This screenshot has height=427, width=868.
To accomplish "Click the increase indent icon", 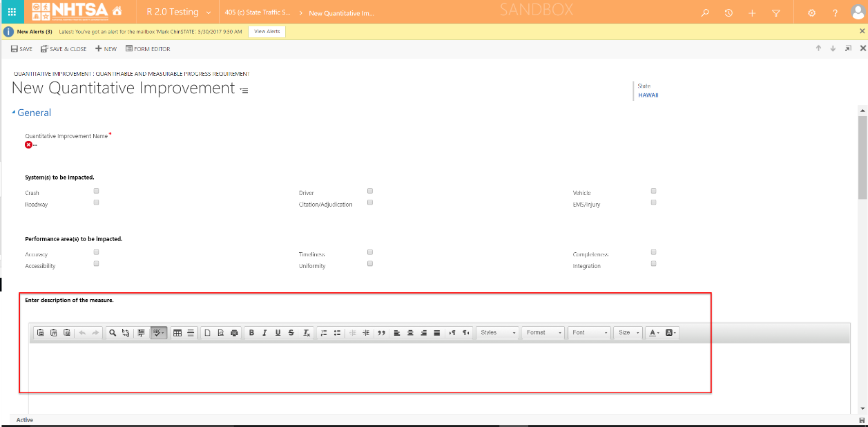I will pyautogui.click(x=366, y=332).
